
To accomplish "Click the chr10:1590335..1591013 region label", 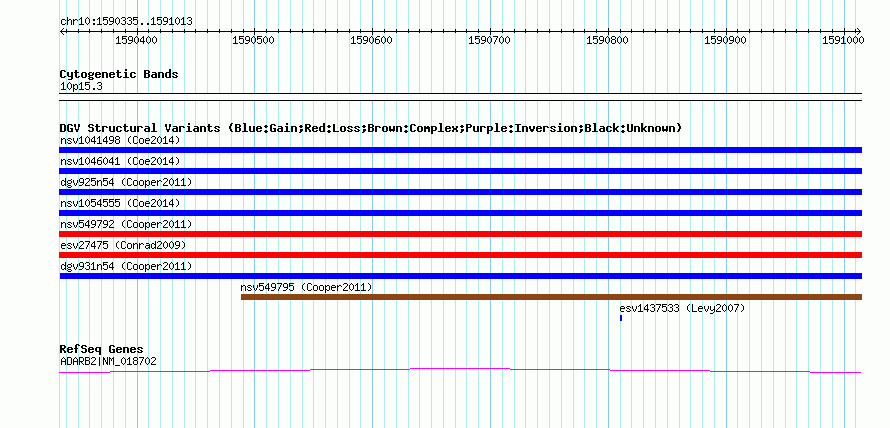I will coord(126,22).
